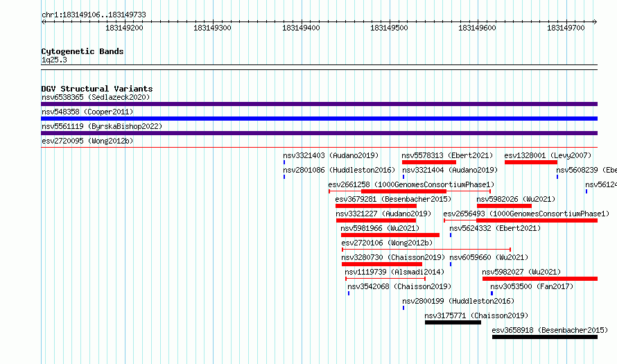Select the red bar under esv3679281
Viewport: 617px width, 364px height.
tap(376, 206)
